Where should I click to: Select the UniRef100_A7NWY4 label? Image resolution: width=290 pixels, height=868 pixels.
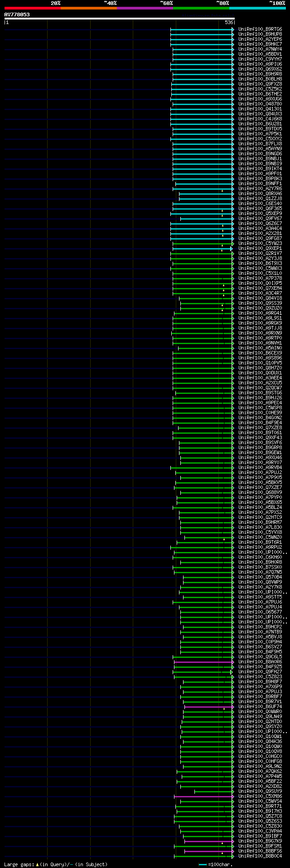[260, 49]
